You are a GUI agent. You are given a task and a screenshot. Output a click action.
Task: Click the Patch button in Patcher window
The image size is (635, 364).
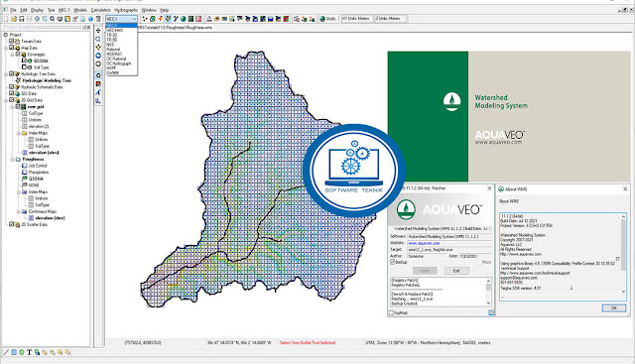point(425,271)
